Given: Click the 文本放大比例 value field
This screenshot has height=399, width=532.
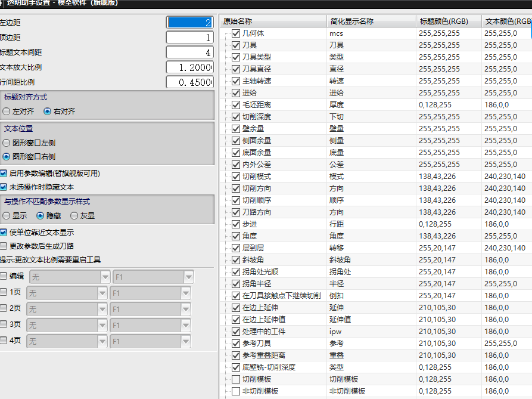Looking at the screenshot, I should (x=190, y=67).
